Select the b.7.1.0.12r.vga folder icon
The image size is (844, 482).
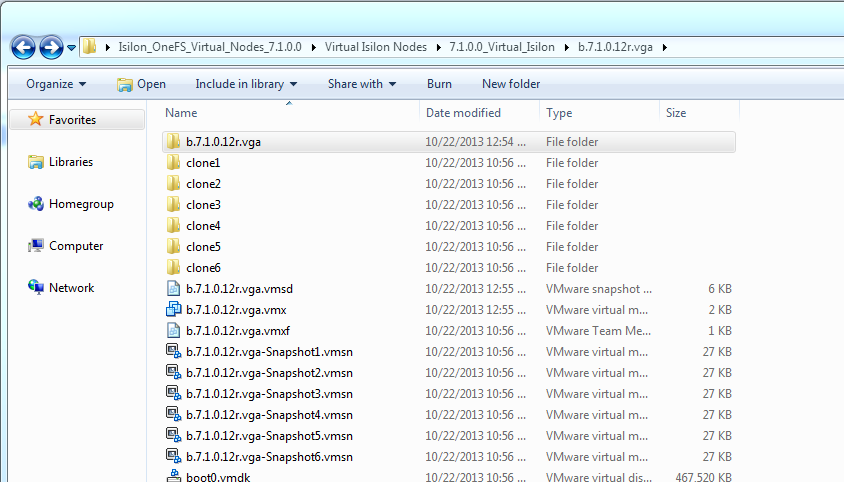[x=173, y=142]
